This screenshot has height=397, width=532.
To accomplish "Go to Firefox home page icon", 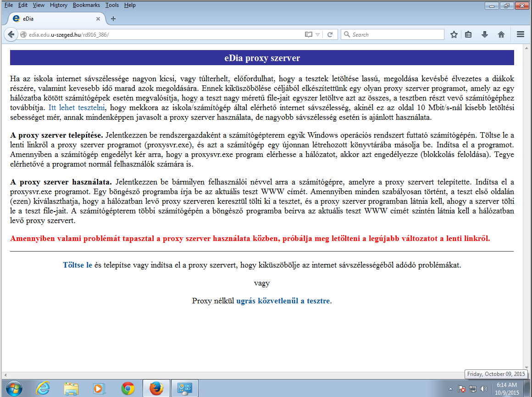I will 501,34.
